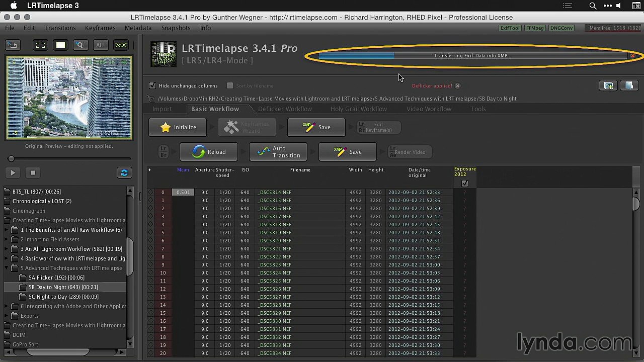The width and height of the screenshot is (644, 362).
Task: Toggle keyframe diamond for row 10
Action: 150,273
